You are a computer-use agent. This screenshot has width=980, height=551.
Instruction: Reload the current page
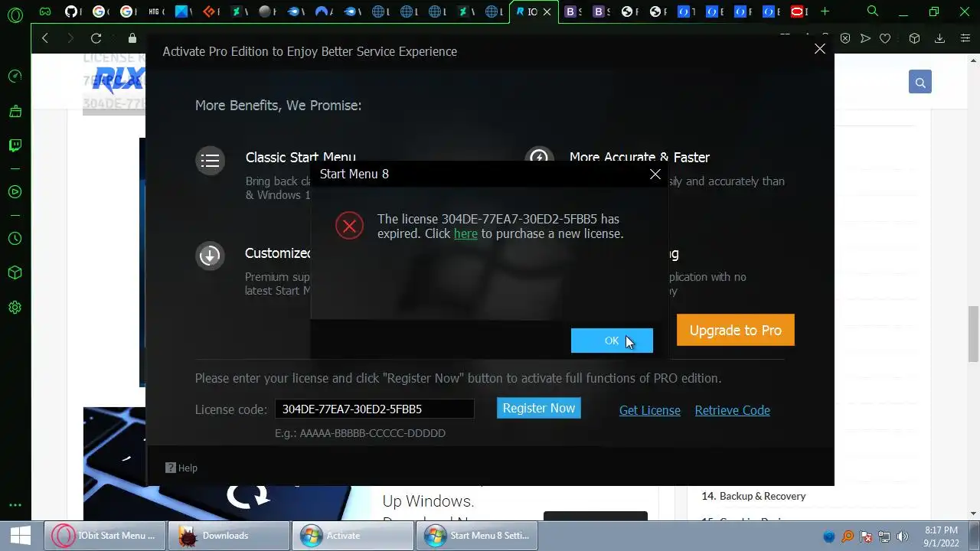click(96, 38)
